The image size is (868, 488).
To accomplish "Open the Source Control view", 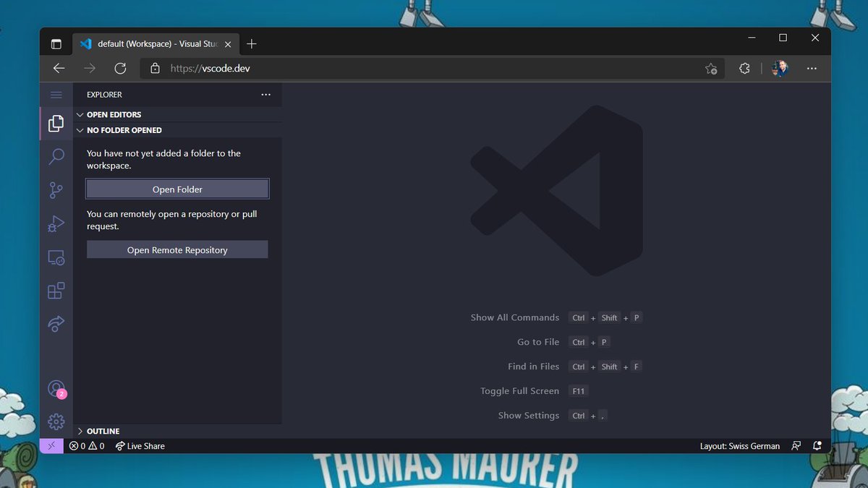I will pyautogui.click(x=56, y=189).
